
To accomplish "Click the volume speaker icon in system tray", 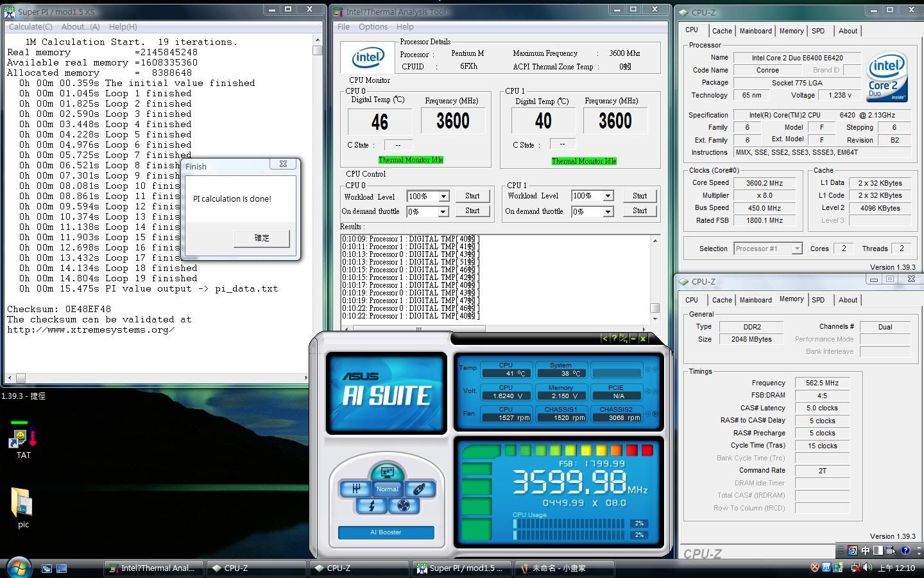I will [x=868, y=568].
